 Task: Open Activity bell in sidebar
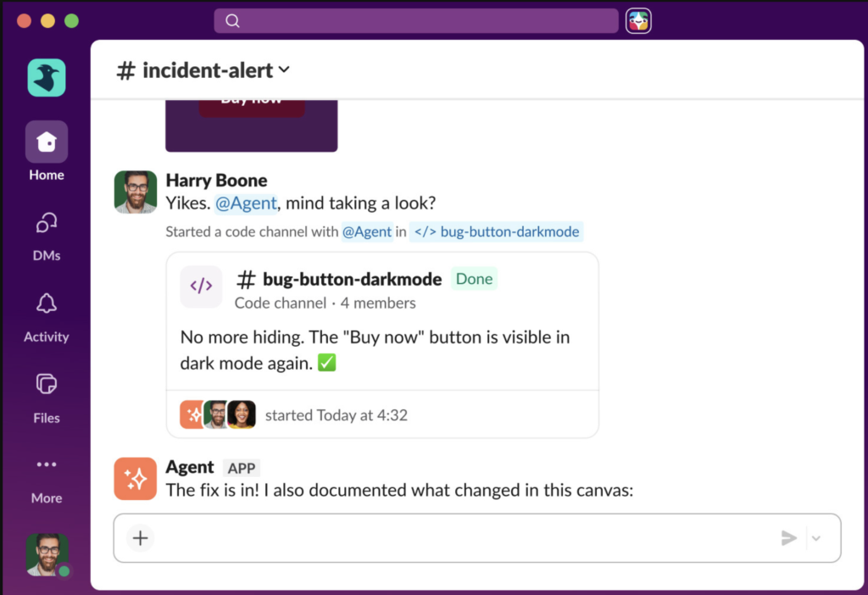click(x=47, y=318)
